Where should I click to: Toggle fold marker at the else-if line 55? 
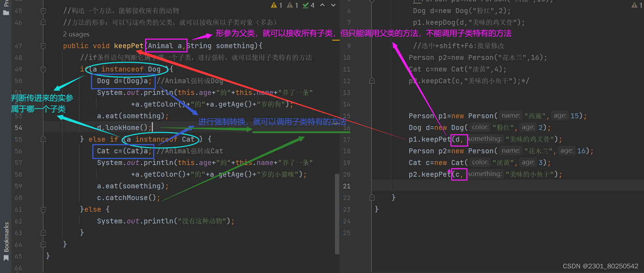pos(43,140)
